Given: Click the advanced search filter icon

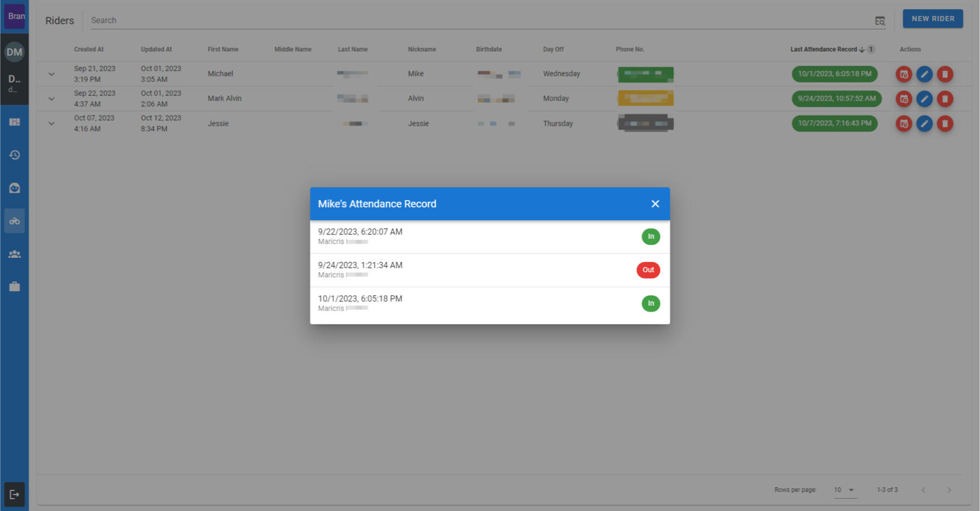Looking at the screenshot, I should (880, 21).
